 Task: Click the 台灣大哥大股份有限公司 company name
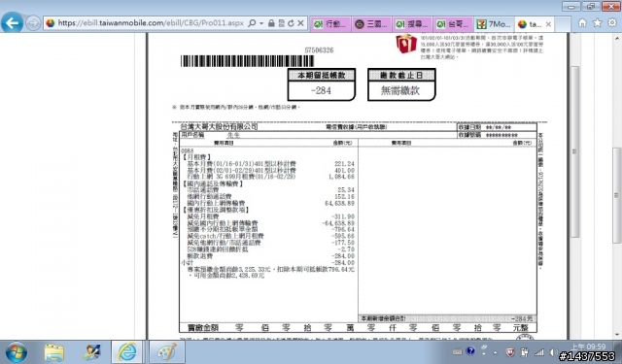pos(219,127)
